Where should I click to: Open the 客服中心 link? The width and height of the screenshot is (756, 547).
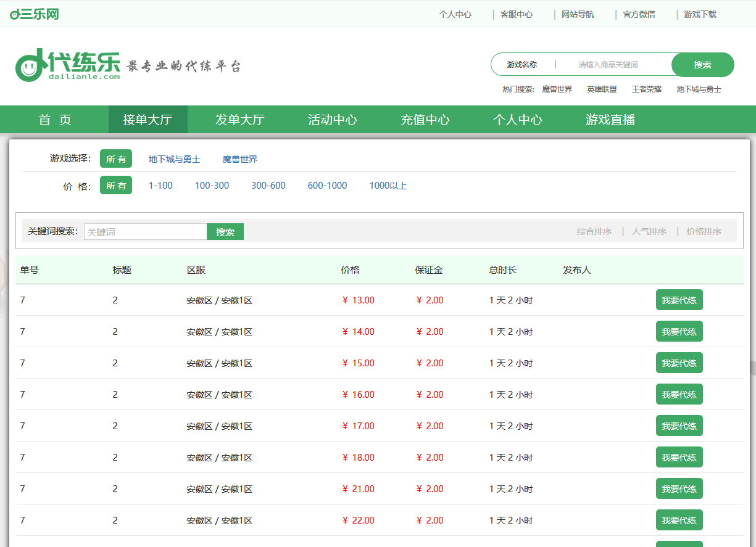coord(517,14)
